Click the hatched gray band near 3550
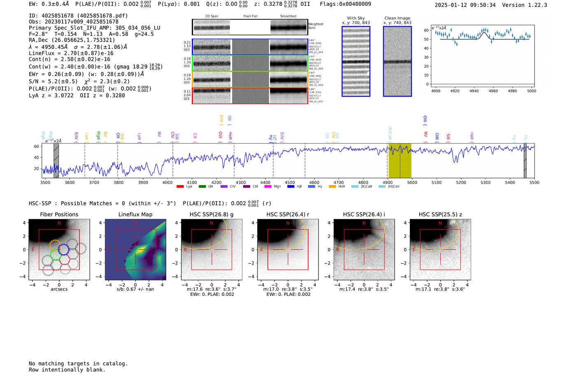The height and width of the screenshot is (392, 576). point(56,160)
